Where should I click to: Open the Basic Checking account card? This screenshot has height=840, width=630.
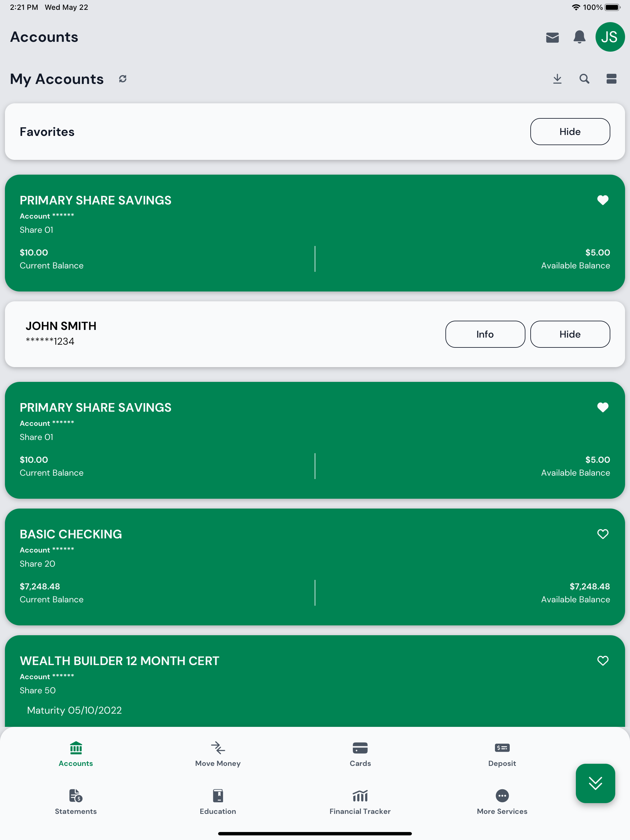(x=315, y=567)
